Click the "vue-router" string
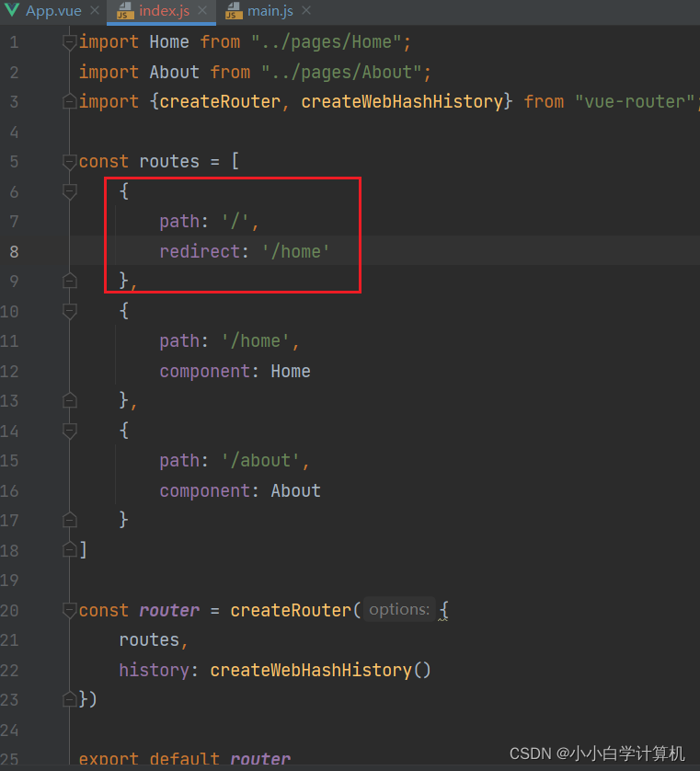The width and height of the screenshot is (700, 771). pos(635,102)
